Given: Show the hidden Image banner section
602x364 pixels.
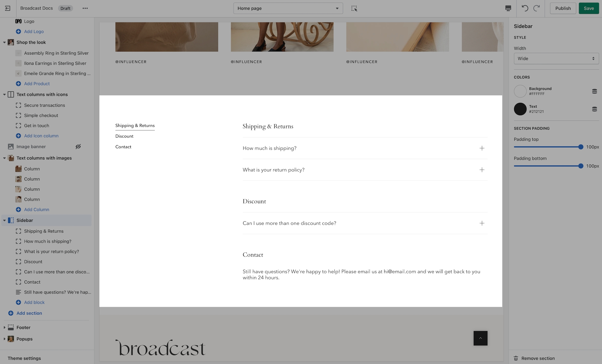Looking at the screenshot, I should pos(78,147).
